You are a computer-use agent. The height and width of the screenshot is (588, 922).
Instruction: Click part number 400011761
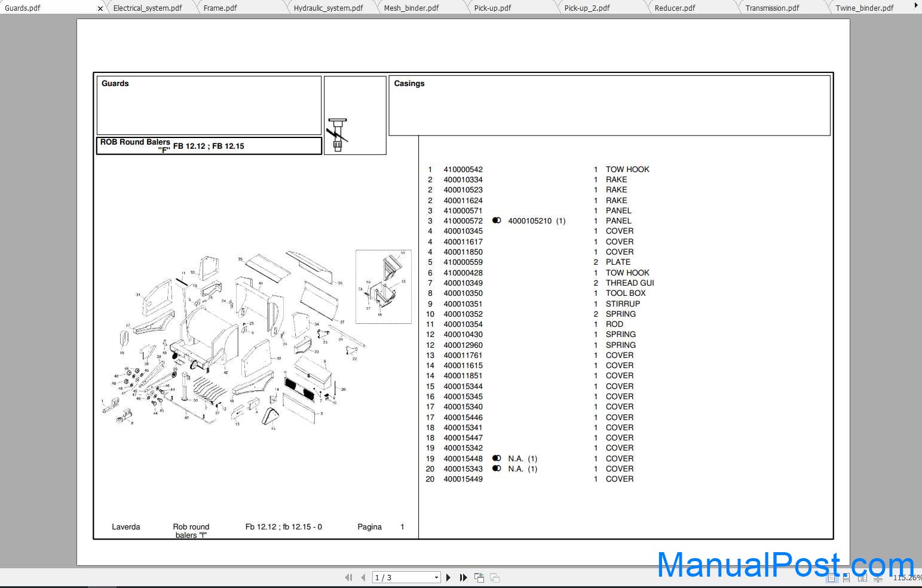tap(463, 356)
